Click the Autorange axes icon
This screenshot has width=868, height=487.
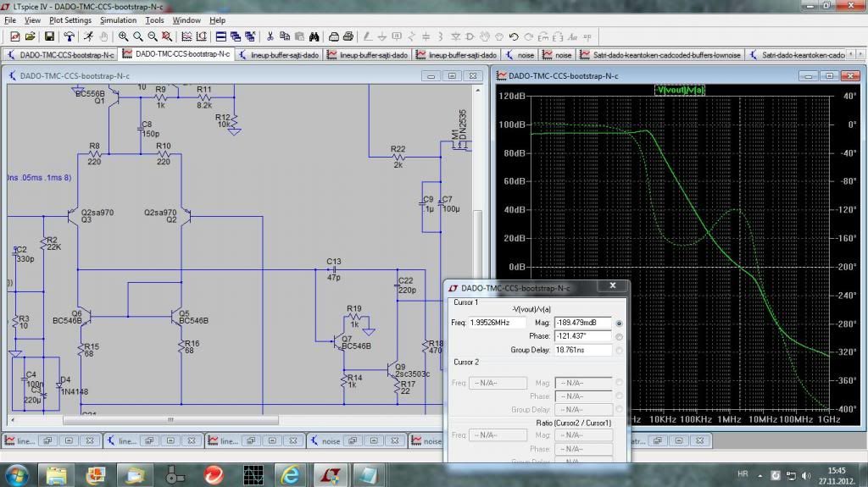click(x=202, y=36)
